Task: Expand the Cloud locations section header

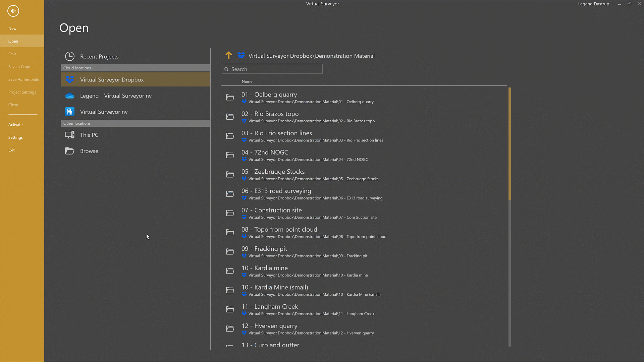Action: click(x=136, y=68)
